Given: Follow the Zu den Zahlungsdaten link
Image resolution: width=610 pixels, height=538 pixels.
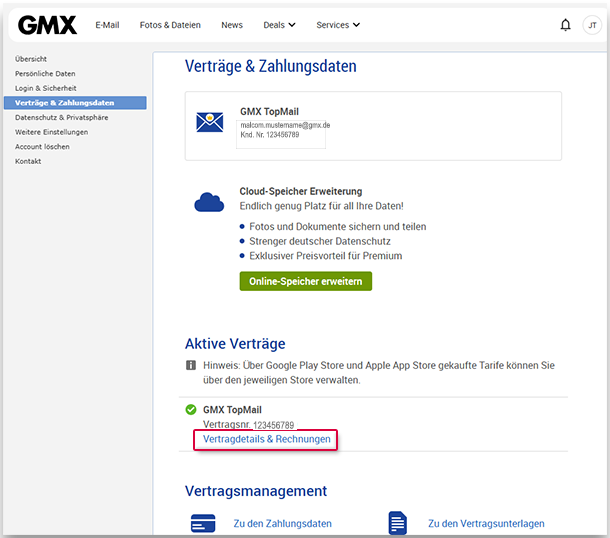Looking at the screenshot, I should [x=283, y=524].
